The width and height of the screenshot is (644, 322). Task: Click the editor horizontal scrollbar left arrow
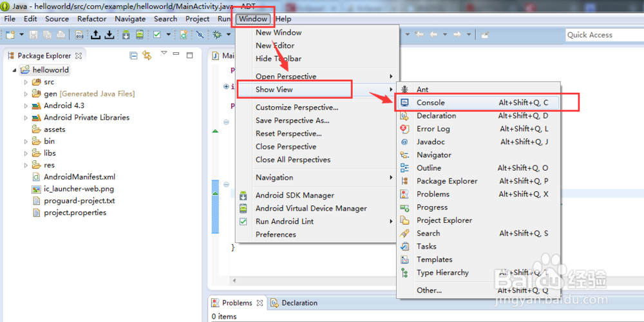[x=234, y=281]
